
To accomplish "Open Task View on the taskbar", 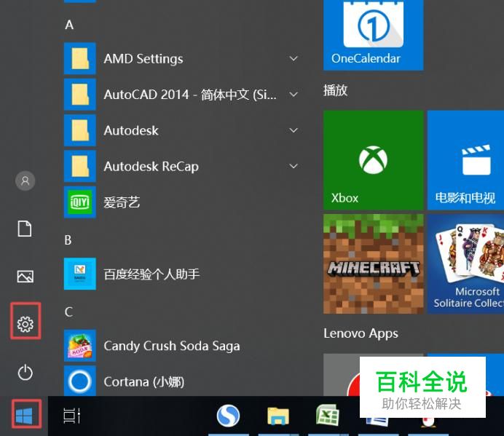I will [x=71, y=416].
